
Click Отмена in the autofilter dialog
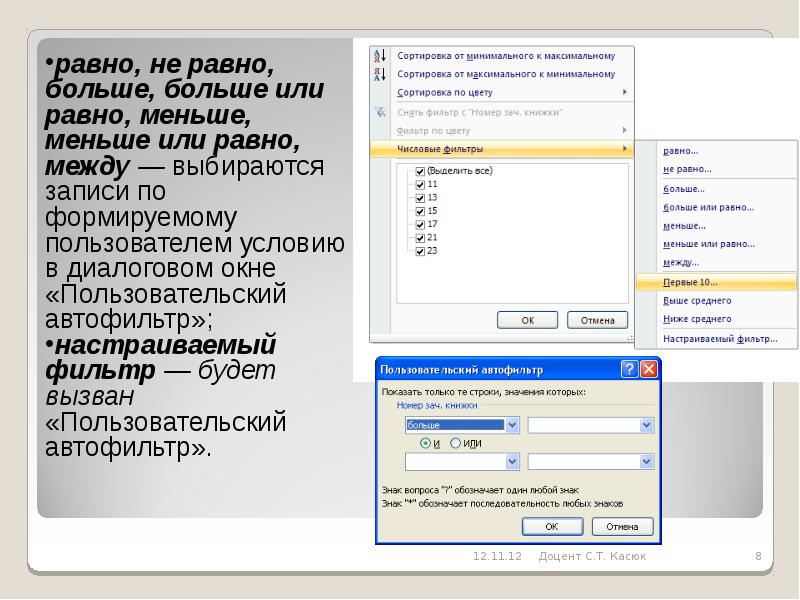(x=622, y=526)
